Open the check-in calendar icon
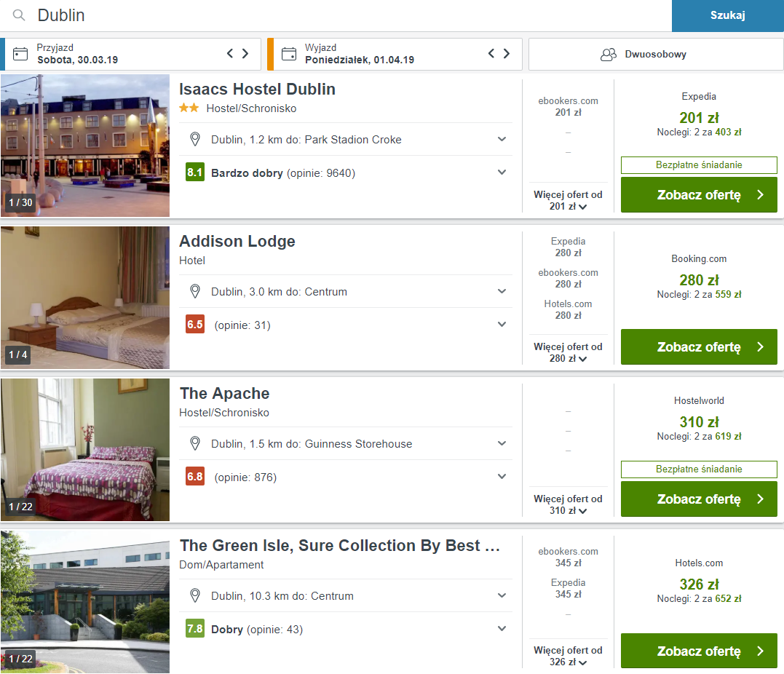Screen dimensions: 784x674 (20, 54)
